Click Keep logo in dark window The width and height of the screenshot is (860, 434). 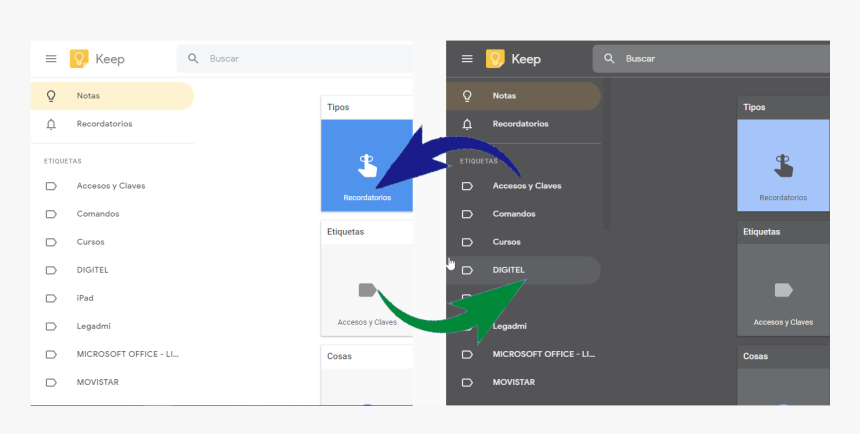tap(495, 59)
